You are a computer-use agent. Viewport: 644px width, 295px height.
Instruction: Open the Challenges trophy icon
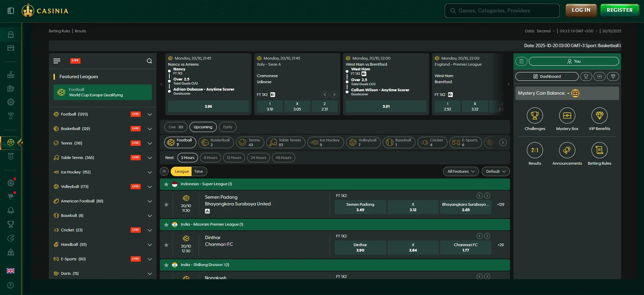click(x=535, y=116)
